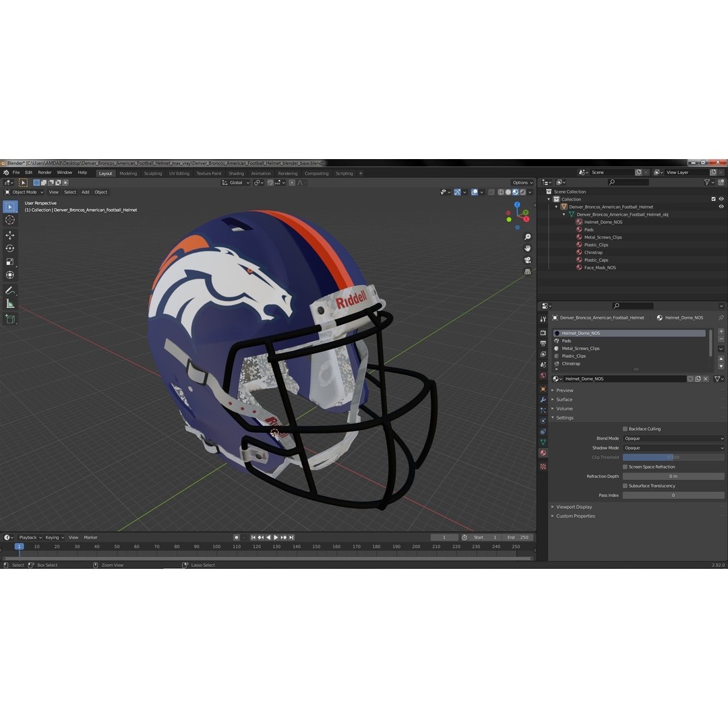
Task: Activate the 3D Cursor tool
Action: 9,220
